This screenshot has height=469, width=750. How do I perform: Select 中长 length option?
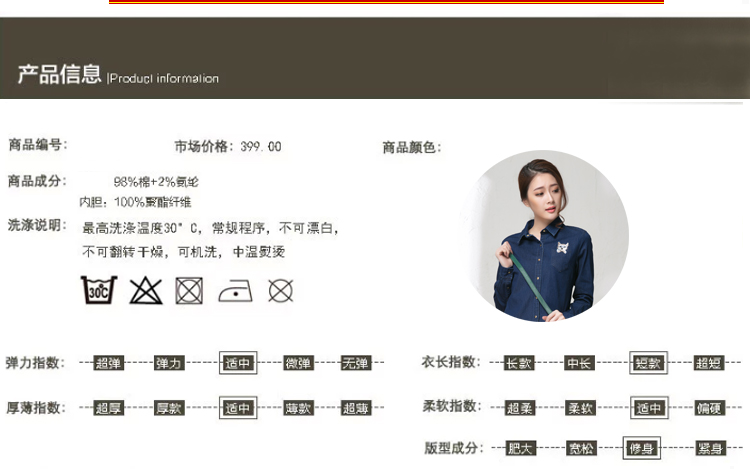point(579,363)
